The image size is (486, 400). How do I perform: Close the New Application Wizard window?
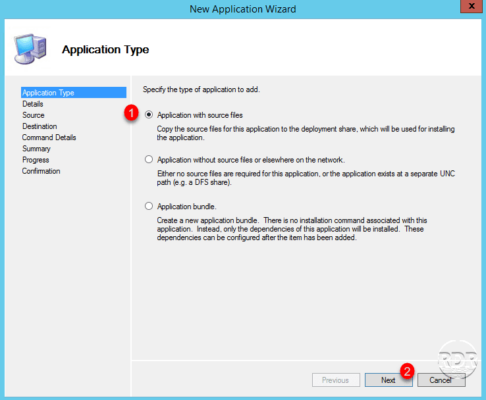tap(471, 6)
